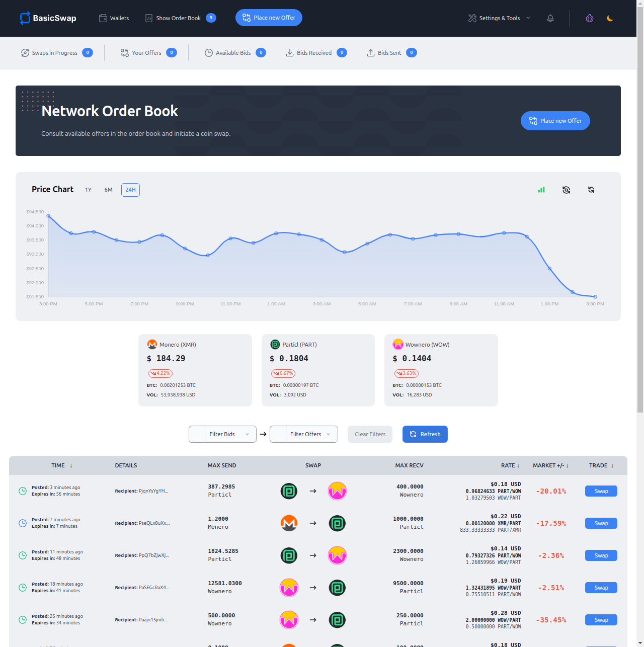
Task: Click the chart refresh arrows icon
Action: click(x=591, y=190)
